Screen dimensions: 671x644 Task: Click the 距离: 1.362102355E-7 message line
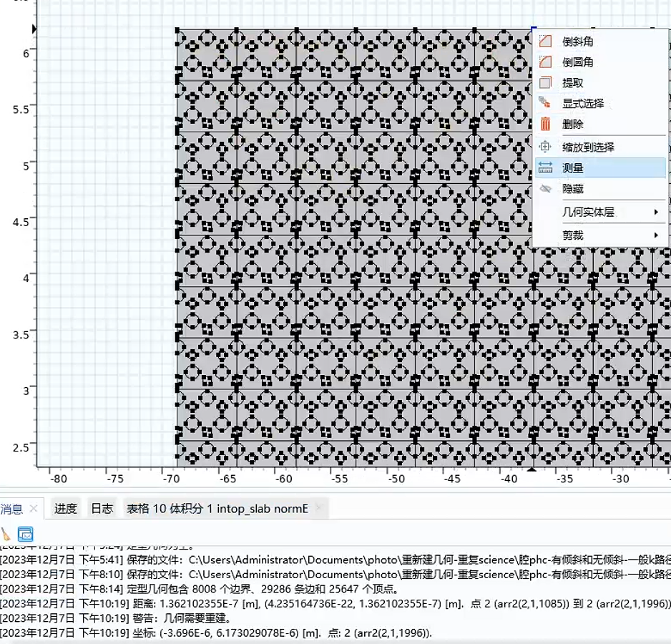tap(335, 603)
